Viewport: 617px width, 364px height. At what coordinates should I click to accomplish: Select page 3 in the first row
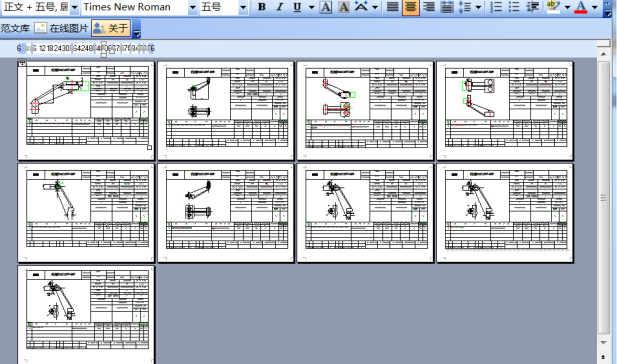[x=365, y=111]
